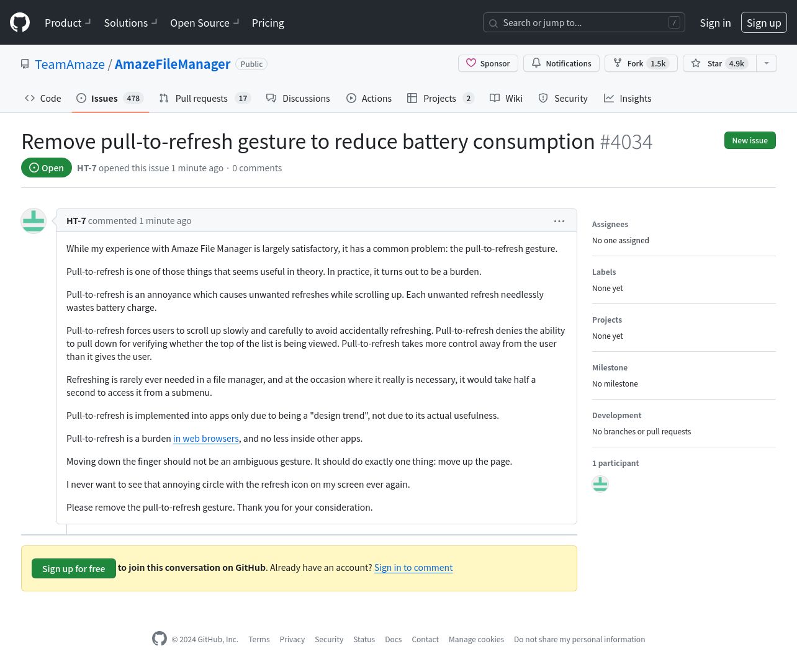Open the Security footer link
This screenshot has height=672, width=797.
329,640
